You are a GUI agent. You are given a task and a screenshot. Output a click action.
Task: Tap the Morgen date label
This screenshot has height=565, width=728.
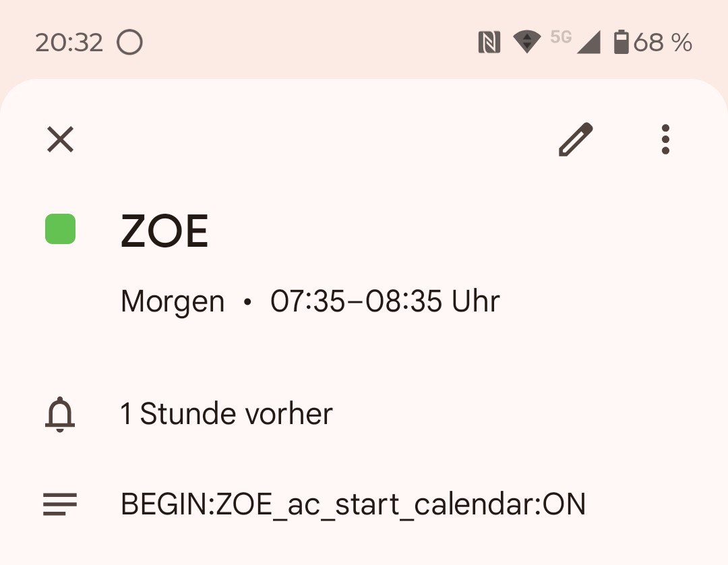pos(173,301)
